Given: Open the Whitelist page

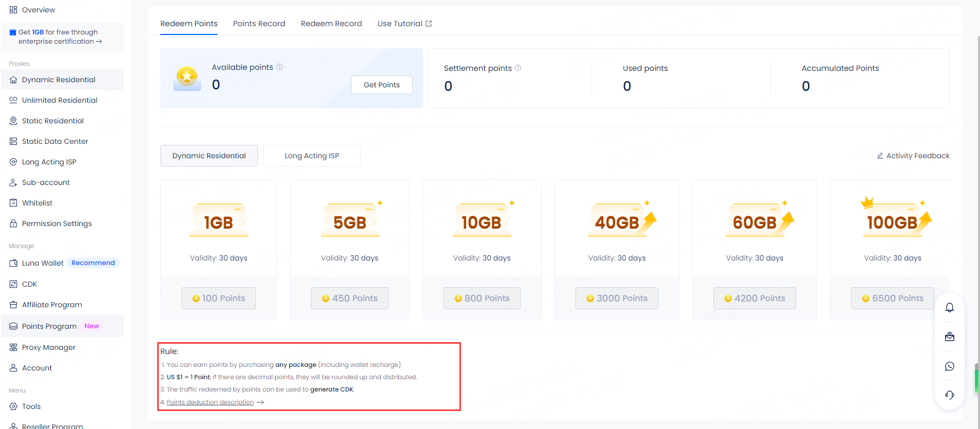Looking at the screenshot, I should (37, 203).
